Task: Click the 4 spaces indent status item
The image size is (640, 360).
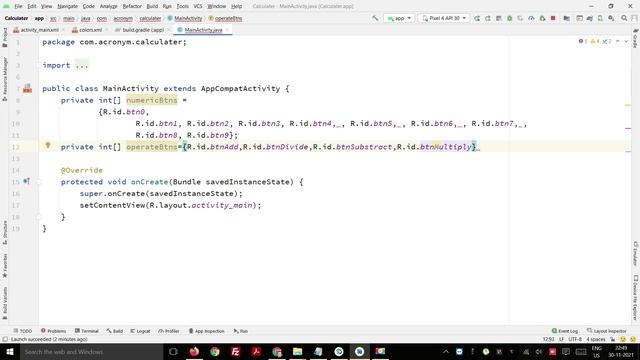Action: (596, 339)
